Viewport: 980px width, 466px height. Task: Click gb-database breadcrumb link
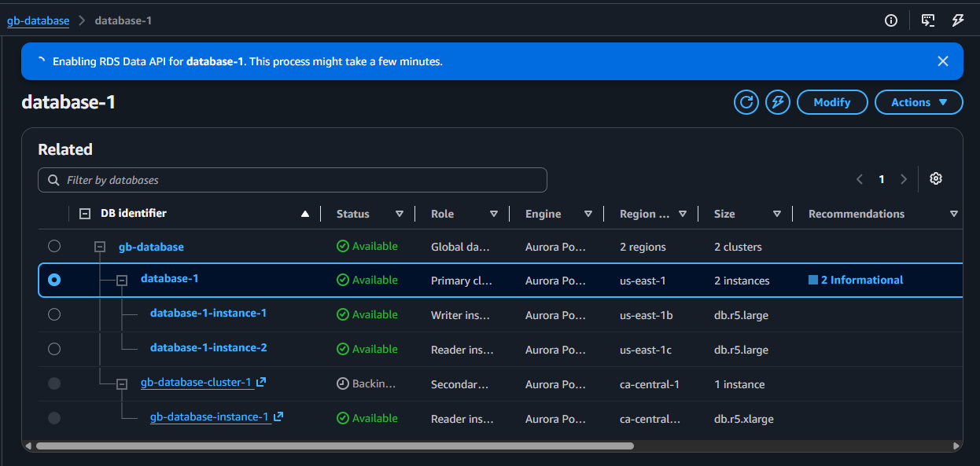pyautogui.click(x=38, y=20)
